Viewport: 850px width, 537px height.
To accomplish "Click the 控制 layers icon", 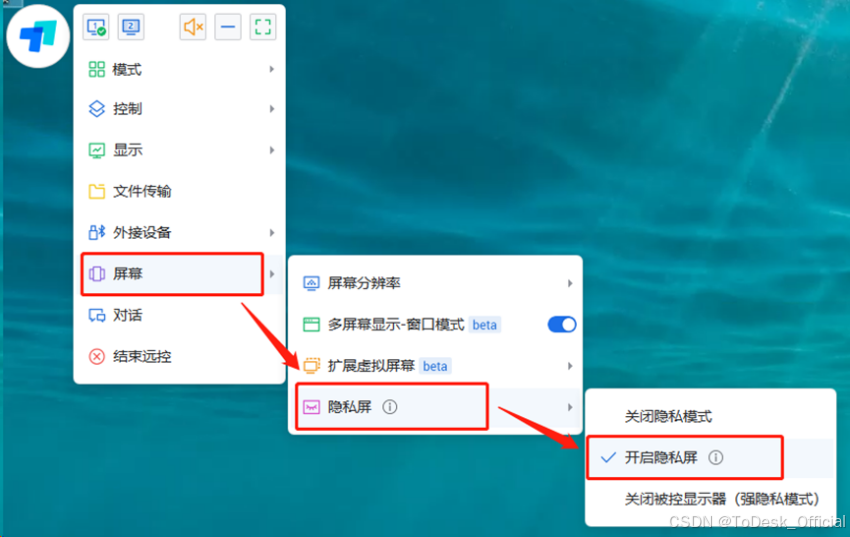I will click(96, 109).
